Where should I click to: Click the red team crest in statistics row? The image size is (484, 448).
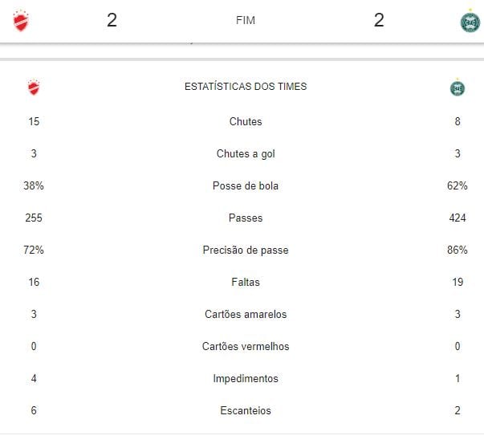coord(33,88)
